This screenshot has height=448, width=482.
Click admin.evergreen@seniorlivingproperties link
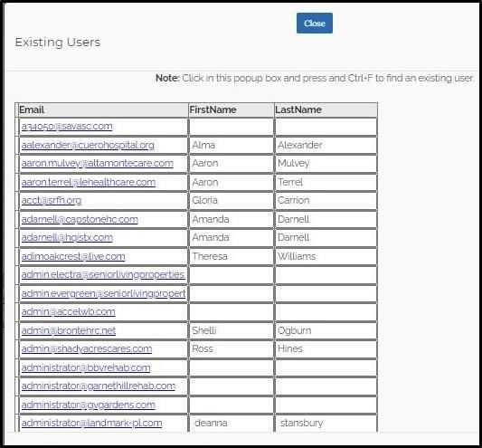pyautogui.click(x=103, y=293)
